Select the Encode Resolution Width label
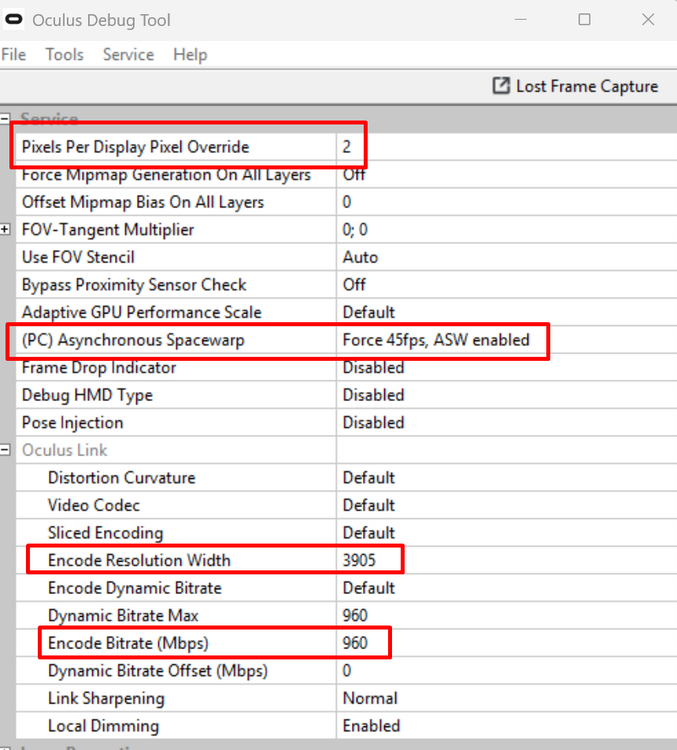 pyautogui.click(x=139, y=561)
